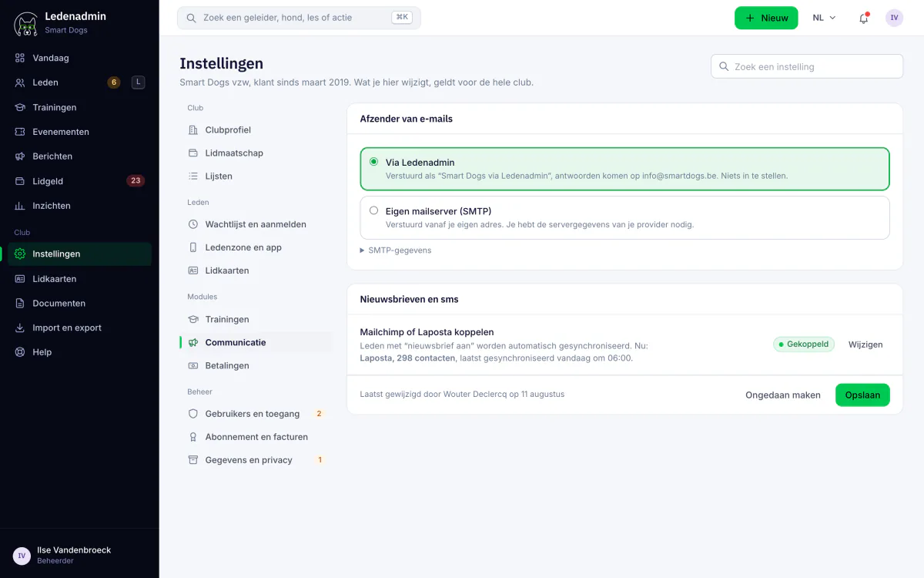Click the Instellingen gear icon
The height and width of the screenshot is (578, 924).
20,254
